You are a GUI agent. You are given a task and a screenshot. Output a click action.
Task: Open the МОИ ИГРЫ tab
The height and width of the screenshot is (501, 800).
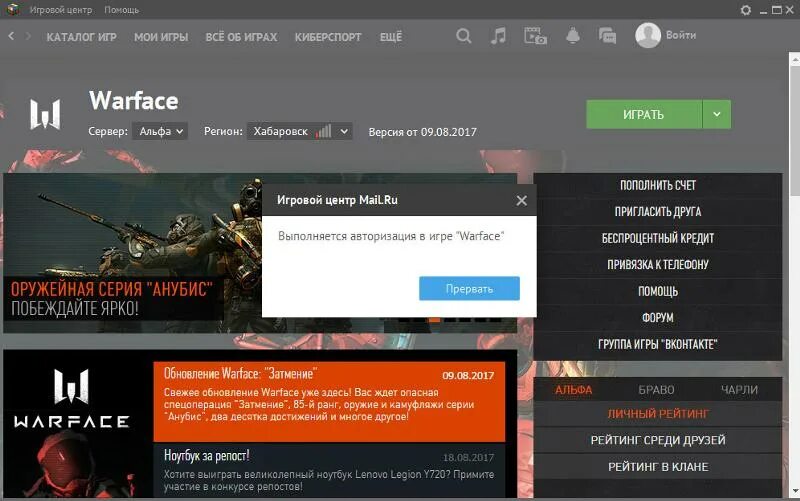pos(161,37)
